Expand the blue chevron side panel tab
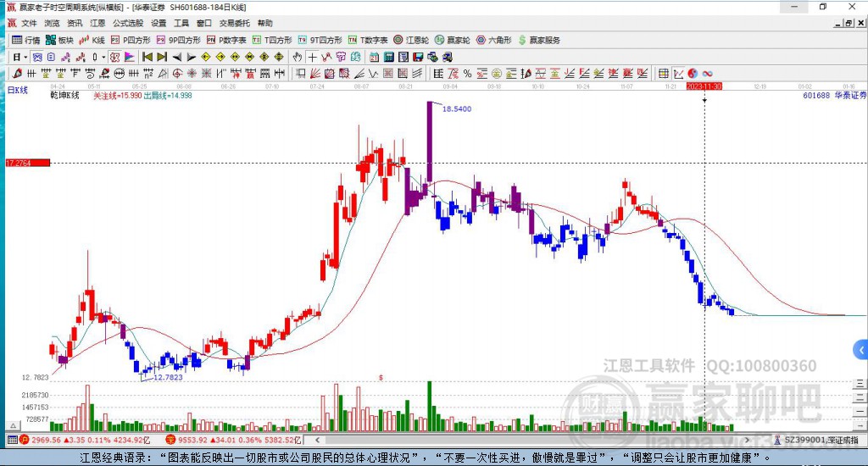 pos(860,350)
